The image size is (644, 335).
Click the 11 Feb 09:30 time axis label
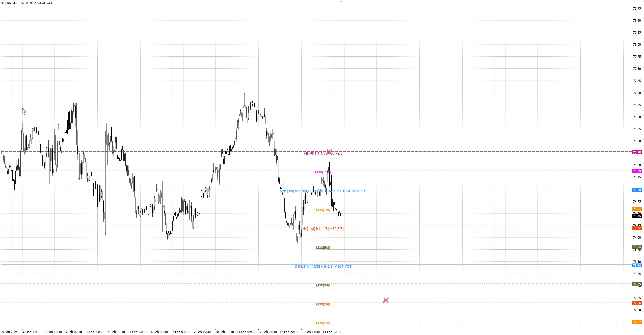pos(246,332)
